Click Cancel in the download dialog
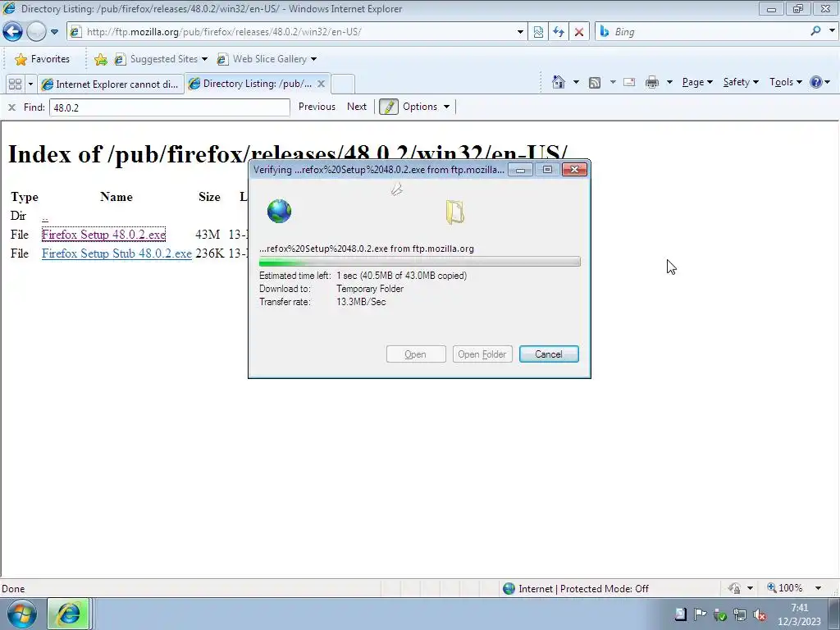The width and height of the screenshot is (840, 630). (x=549, y=354)
